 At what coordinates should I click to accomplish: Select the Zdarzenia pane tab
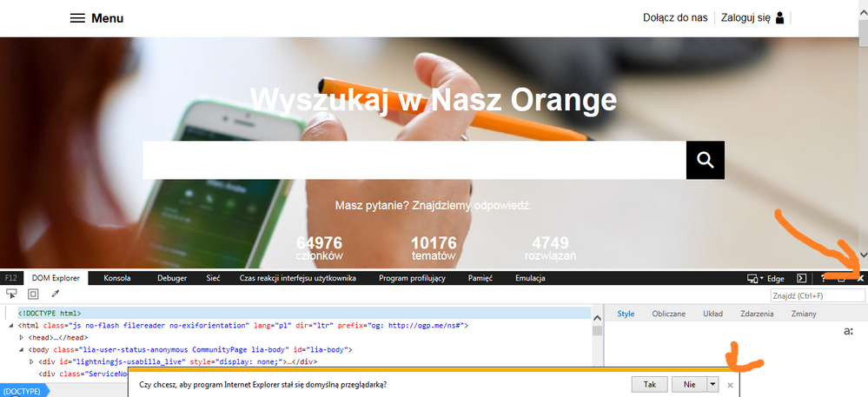[757, 314]
